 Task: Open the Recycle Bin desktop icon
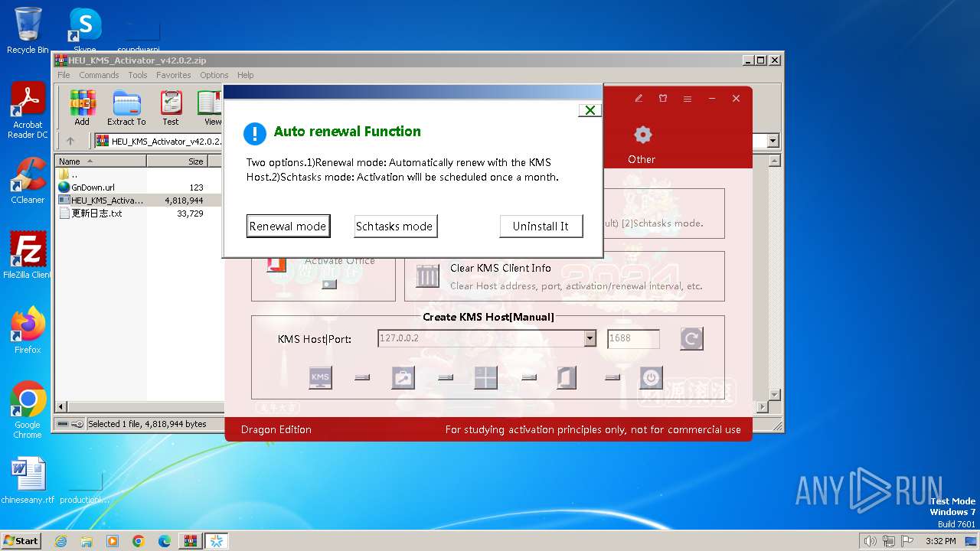pyautogui.click(x=28, y=31)
